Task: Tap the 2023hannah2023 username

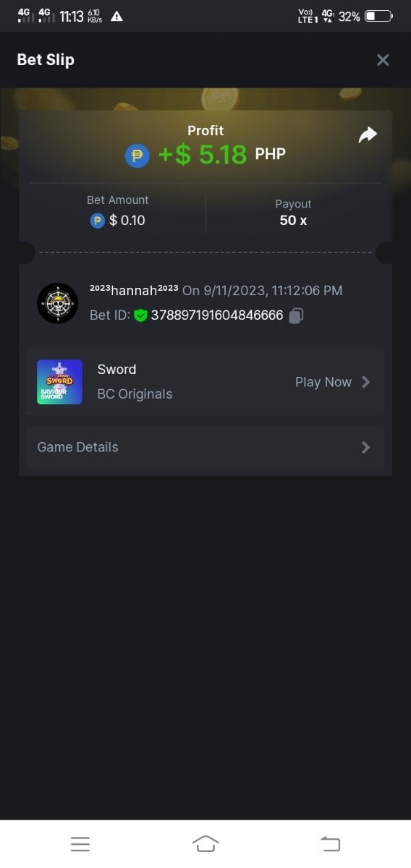Action: coord(134,290)
